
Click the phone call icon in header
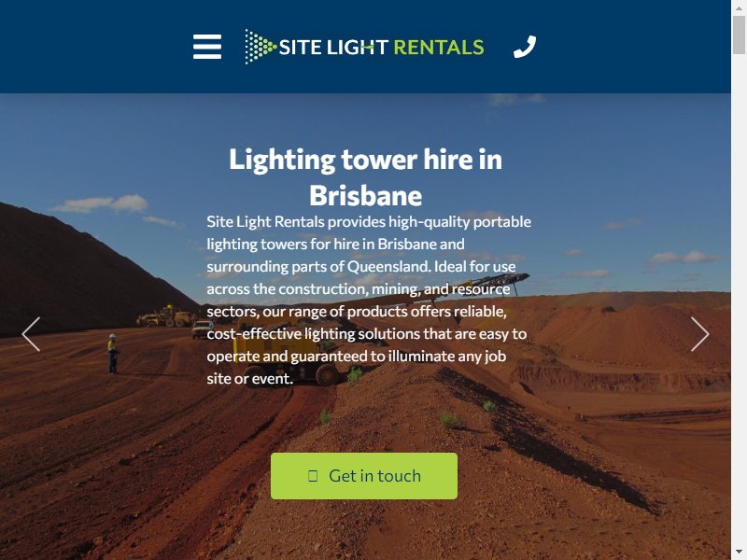click(x=525, y=47)
